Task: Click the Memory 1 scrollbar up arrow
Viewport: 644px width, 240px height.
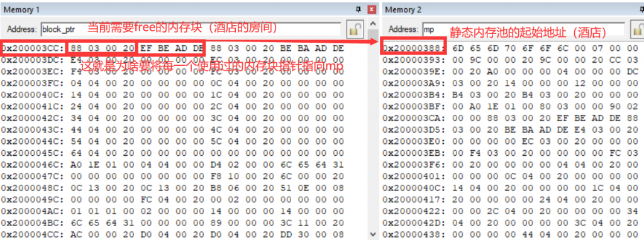Action: coord(372,23)
